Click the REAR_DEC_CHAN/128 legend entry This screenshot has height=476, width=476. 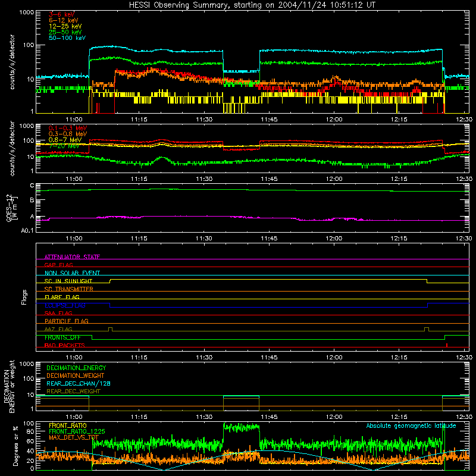click(79, 383)
